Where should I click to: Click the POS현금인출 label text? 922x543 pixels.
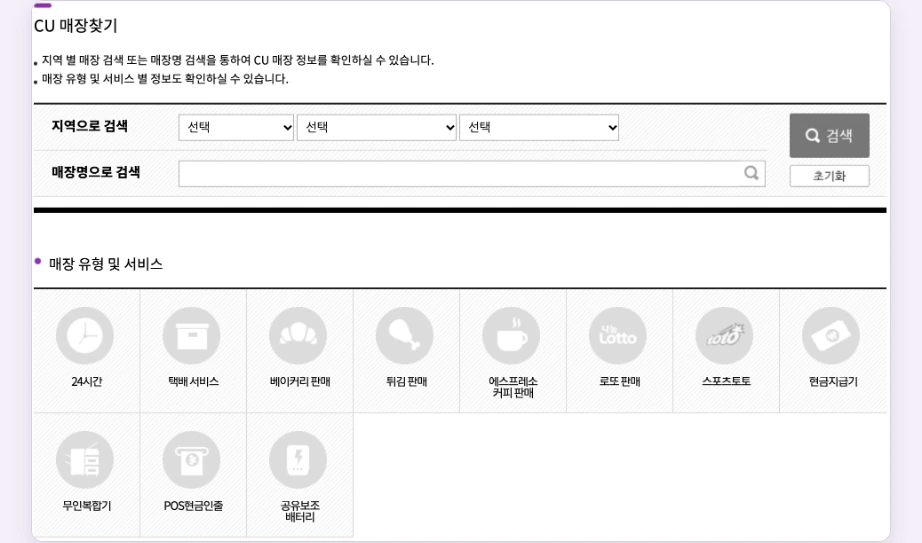point(193,505)
